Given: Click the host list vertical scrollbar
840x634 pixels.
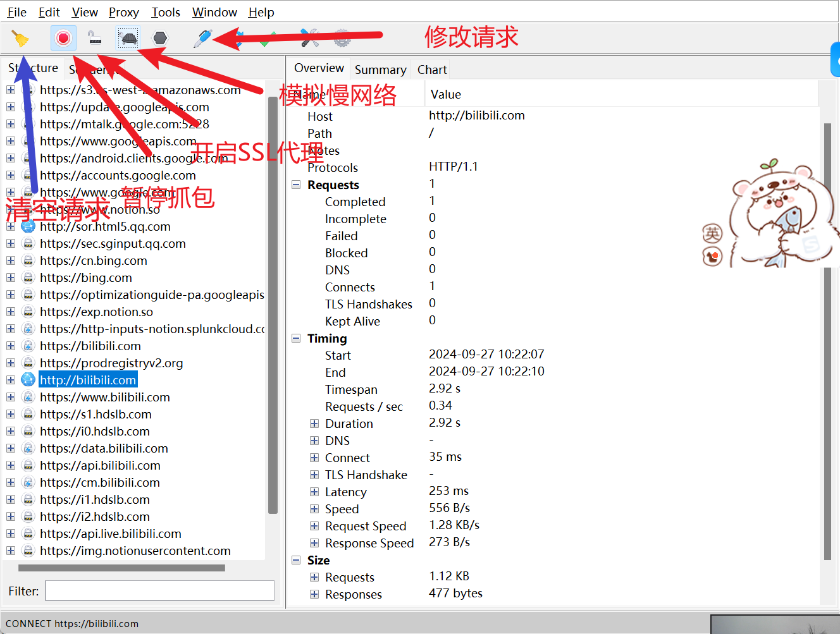Looking at the screenshot, I should pos(273,305).
